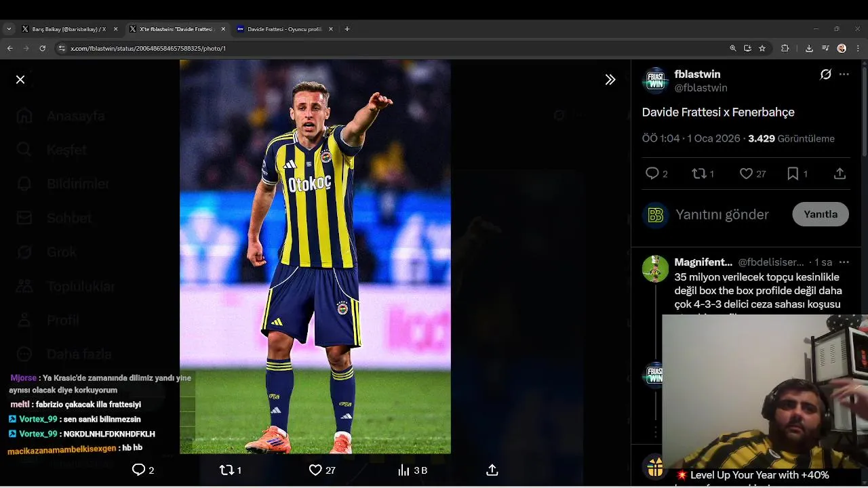Close the Oyuncu profili tab
Viewport: 868px width, 488px height.
click(331, 29)
